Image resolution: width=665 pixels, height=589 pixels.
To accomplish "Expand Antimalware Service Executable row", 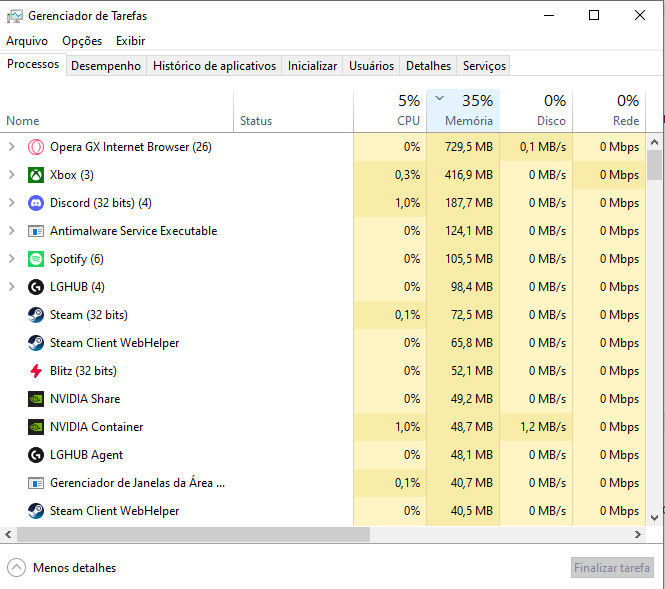I will (12, 231).
